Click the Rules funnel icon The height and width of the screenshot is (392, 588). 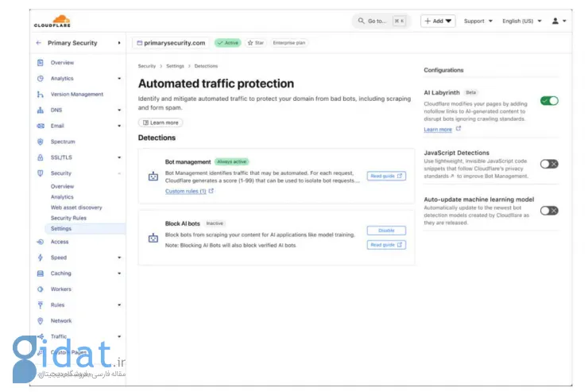tap(40, 305)
